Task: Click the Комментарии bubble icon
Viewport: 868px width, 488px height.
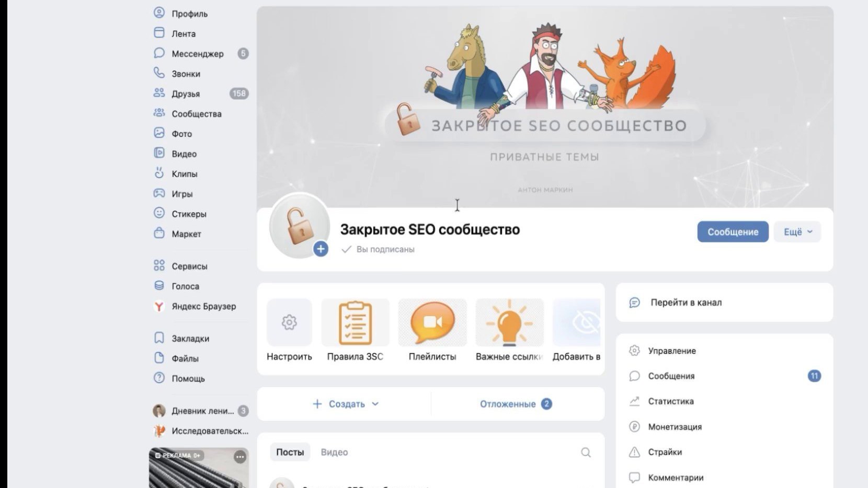Action: coord(634,477)
